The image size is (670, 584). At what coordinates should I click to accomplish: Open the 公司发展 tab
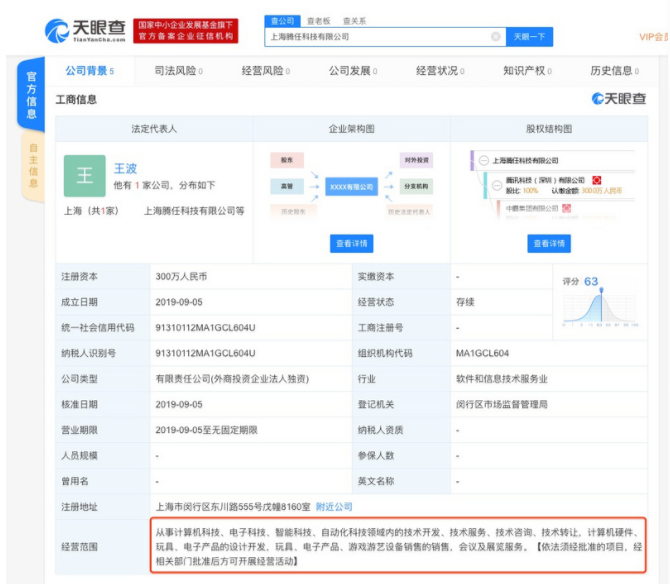coord(353,71)
